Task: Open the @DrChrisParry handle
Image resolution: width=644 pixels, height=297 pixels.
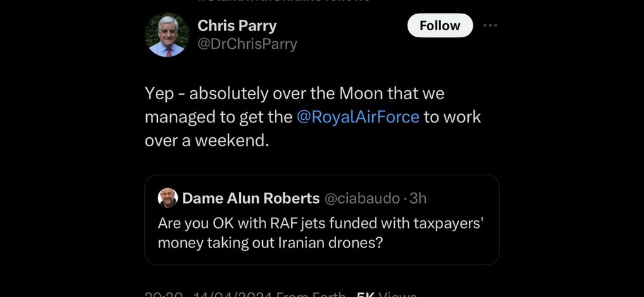Action: 247,44
